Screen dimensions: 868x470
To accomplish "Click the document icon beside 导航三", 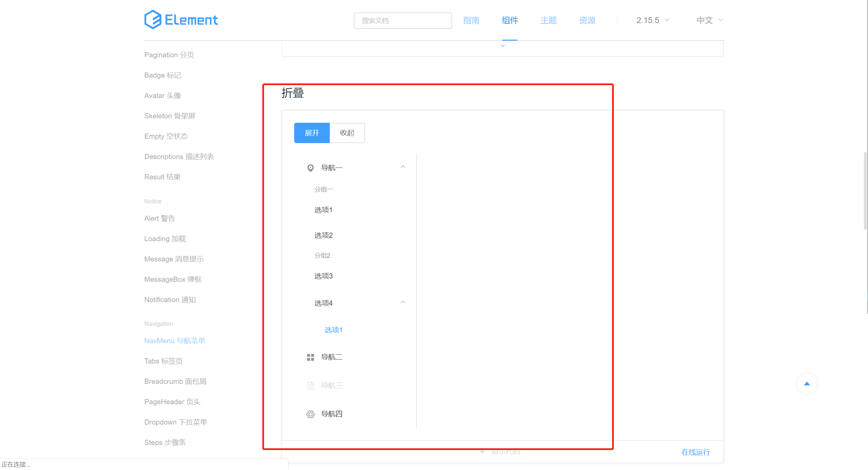I will click(x=310, y=386).
